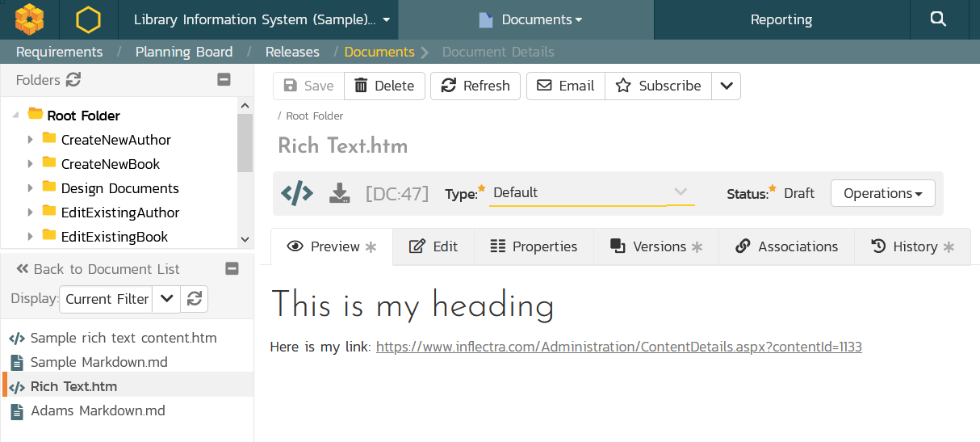Viewport: 980px width, 442px height.
Task: Expand the Design Documents folder arrow
Action: [x=30, y=188]
